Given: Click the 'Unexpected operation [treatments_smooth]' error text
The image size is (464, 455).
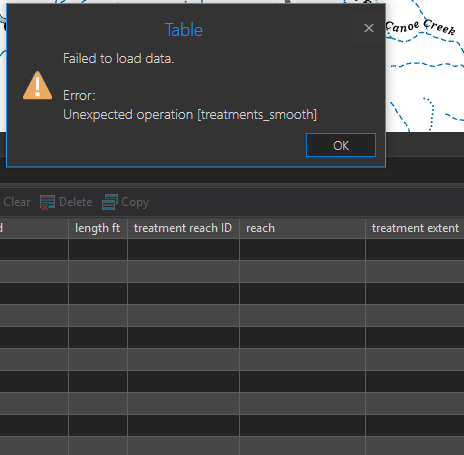Looking at the screenshot, I should pyautogui.click(x=190, y=115).
